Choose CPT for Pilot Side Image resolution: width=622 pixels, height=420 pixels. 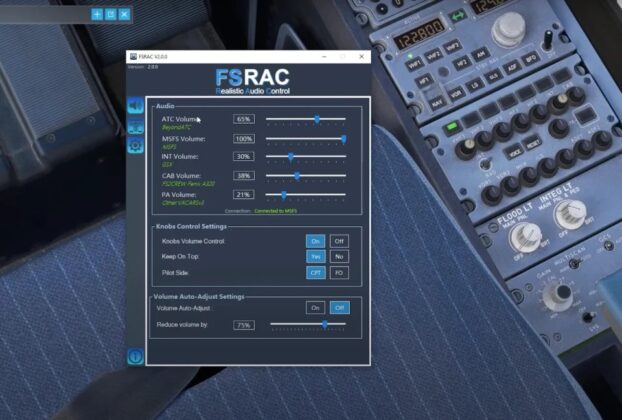point(315,273)
